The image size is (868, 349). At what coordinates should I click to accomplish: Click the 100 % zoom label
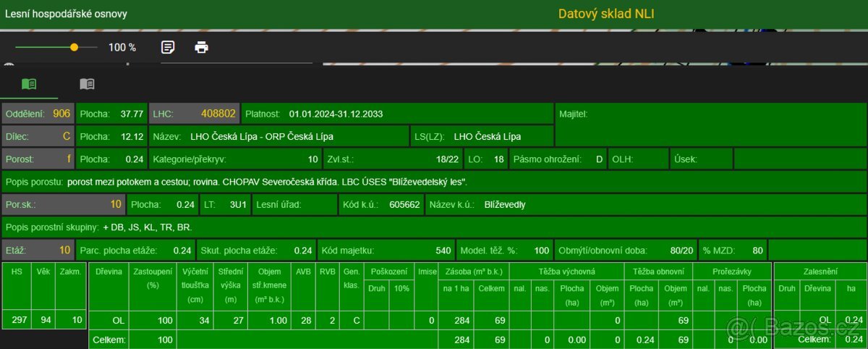click(x=122, y=47)
